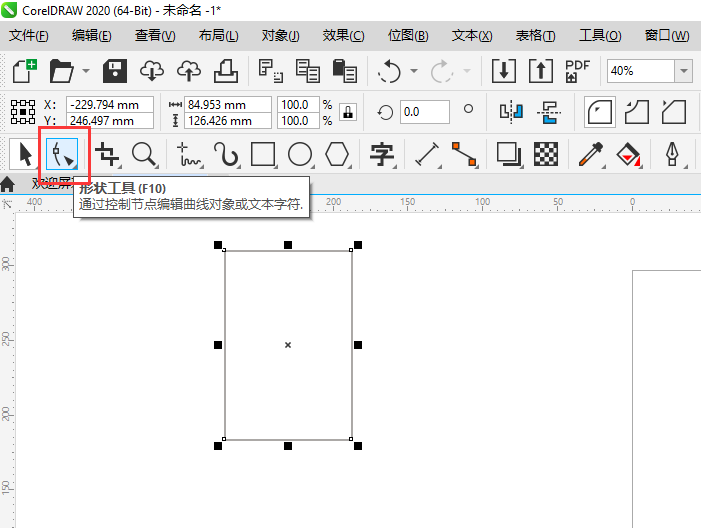This screenshot has height=528, width=701.
Task: Click the cloud upload icon
Action: pos(189,71)
